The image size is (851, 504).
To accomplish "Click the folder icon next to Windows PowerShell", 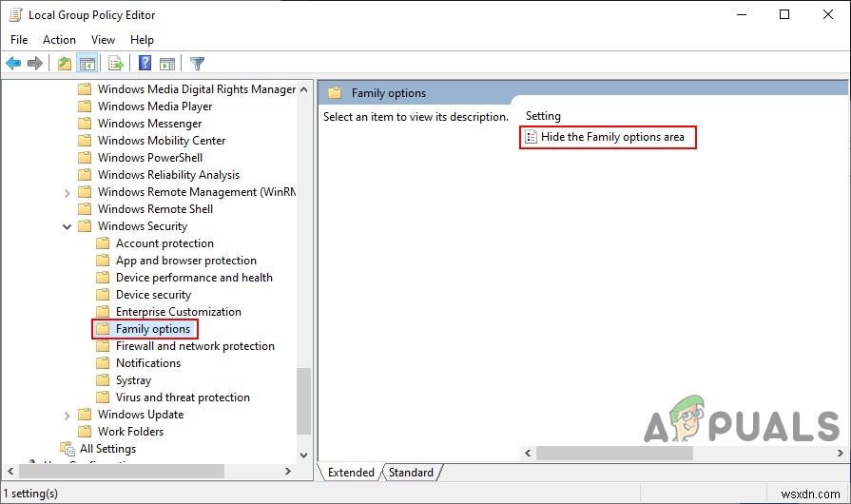I will click(85, 158).
